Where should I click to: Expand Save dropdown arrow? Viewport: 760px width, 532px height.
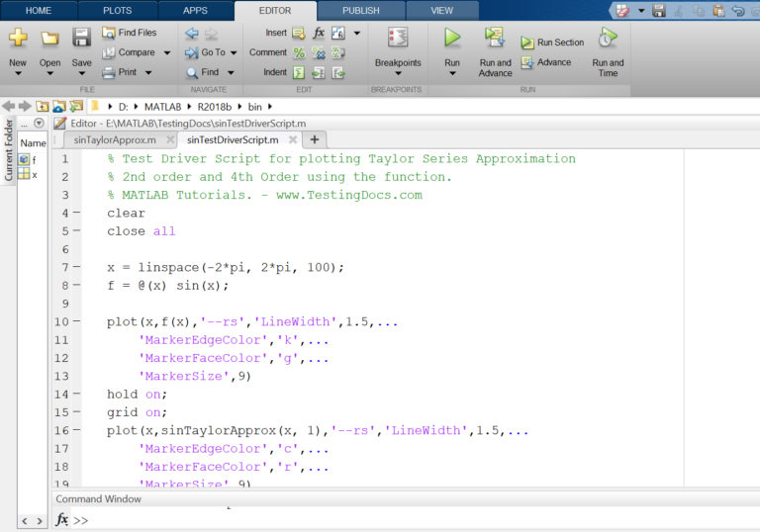coord(81,73)
